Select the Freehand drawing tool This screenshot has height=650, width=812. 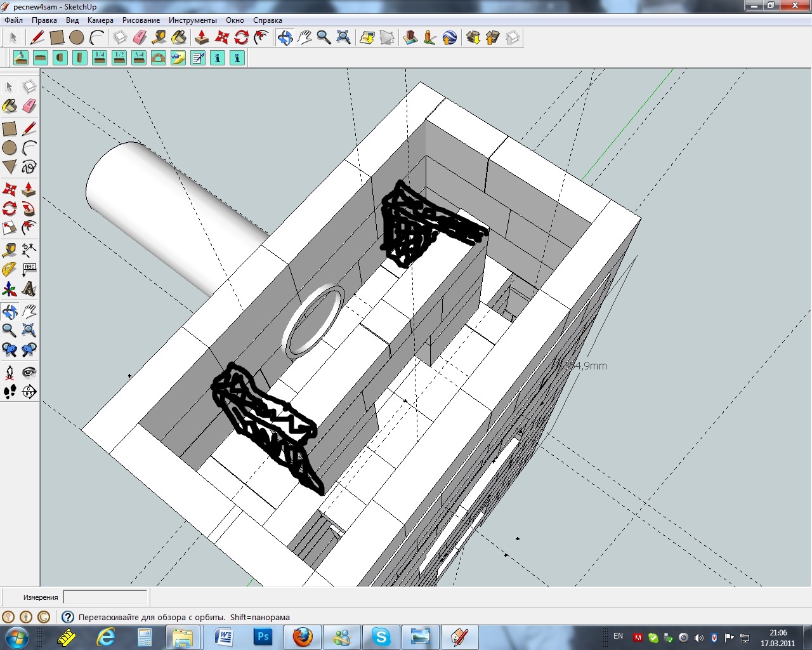[x=29, y=167]
